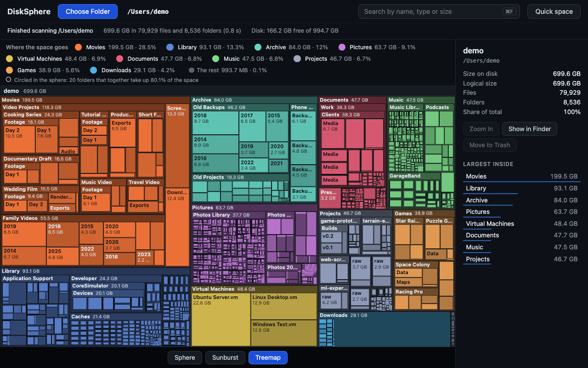Click the Documentary Draft header in treemap

coord(41,159)
